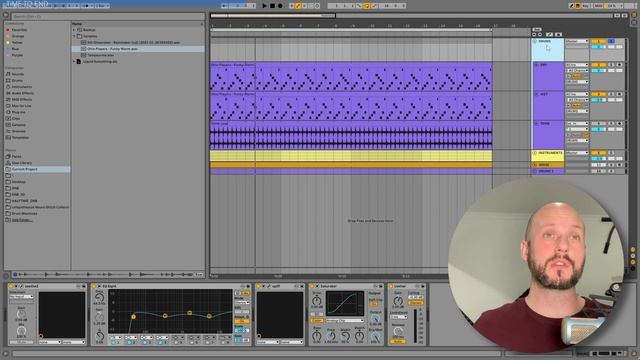Open the DRY track input type dropdown
The height and width of the screenshot is (360, 640).
577,65
